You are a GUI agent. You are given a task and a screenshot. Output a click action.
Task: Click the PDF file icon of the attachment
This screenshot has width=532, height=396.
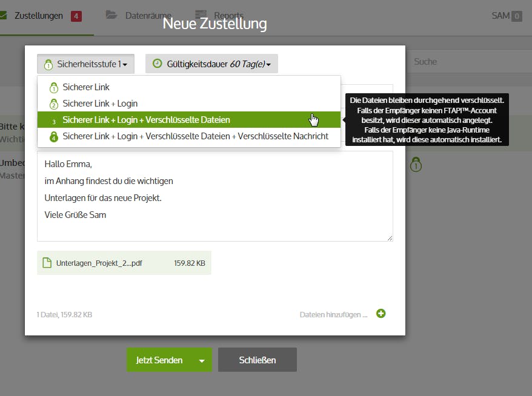pyautogui.click(x=47, y=263)
